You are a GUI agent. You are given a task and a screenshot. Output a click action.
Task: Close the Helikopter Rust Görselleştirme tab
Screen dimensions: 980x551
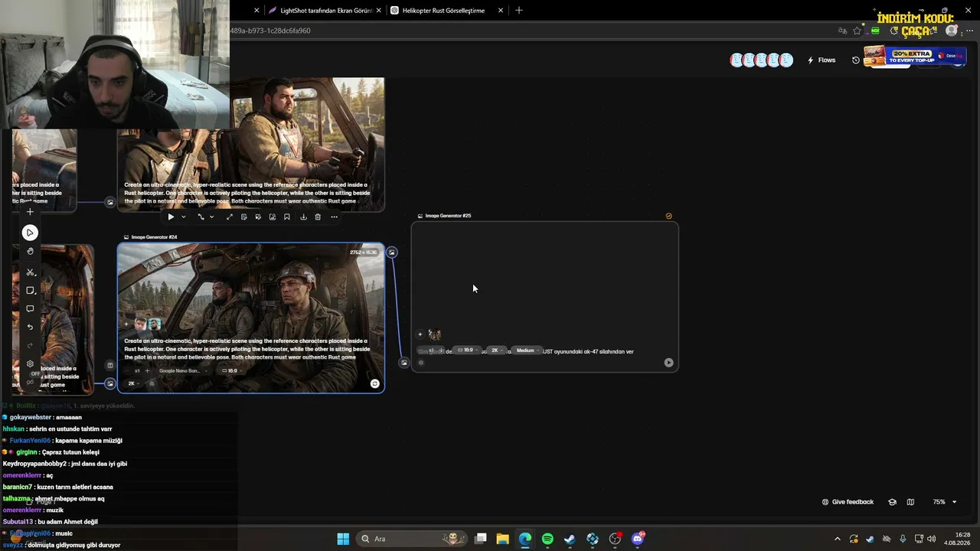[x=501, y=11]
